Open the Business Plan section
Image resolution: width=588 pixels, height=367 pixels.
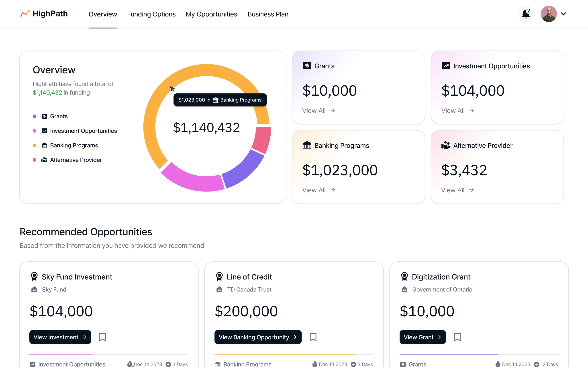tap(268, 14)
